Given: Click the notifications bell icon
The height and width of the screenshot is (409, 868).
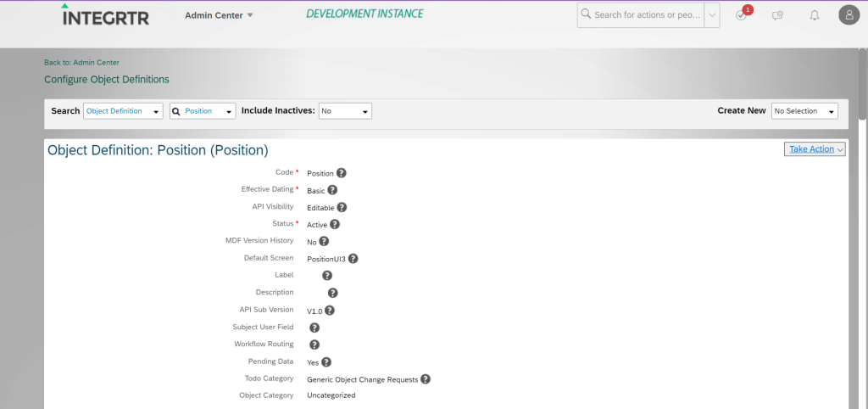Looking at the screenshot, I should point(815,15).
